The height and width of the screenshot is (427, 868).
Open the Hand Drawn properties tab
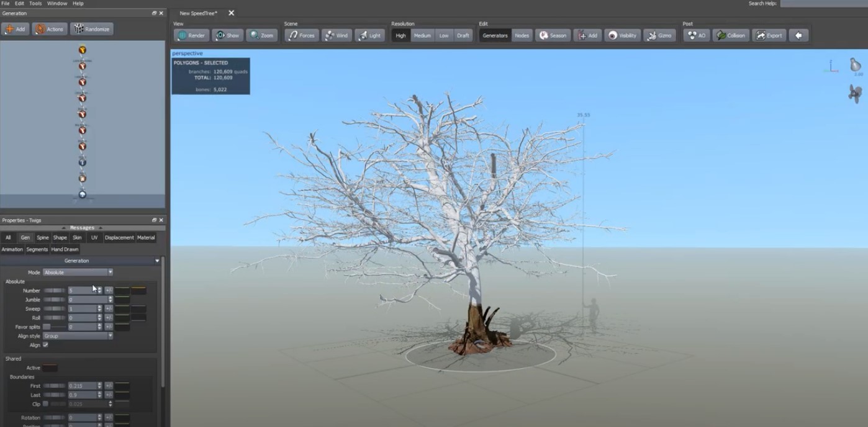click(x=65, y=249)
